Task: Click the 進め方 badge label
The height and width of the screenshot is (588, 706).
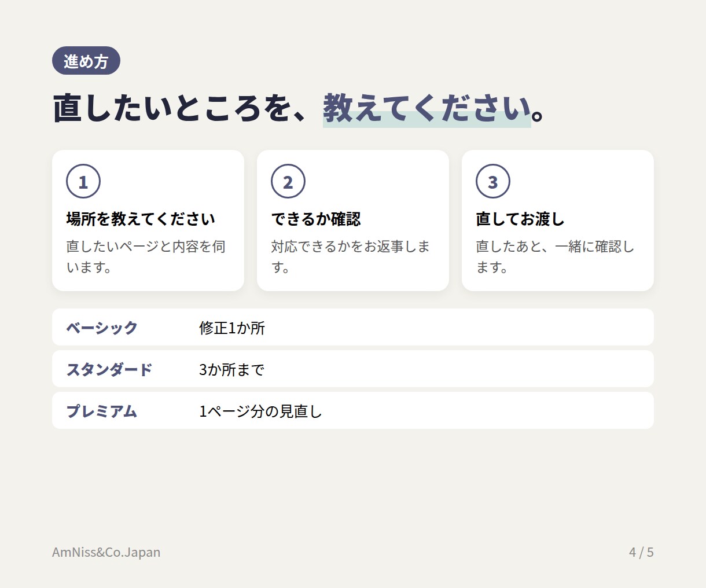Action: pos(86,61)
